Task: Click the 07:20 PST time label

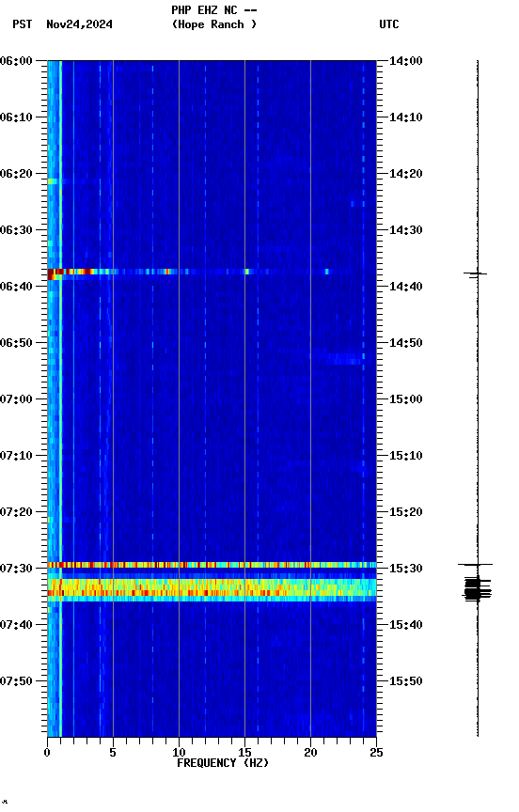Action: pyautogui.click(x=16, y=512)
